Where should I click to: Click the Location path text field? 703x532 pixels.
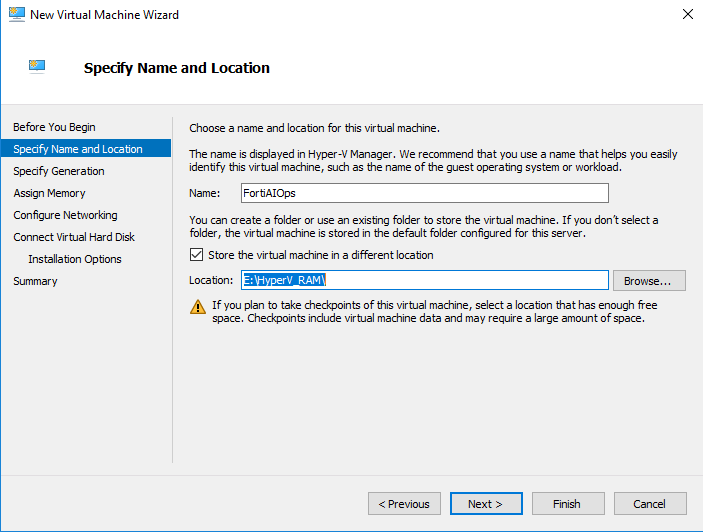point(425,280)
